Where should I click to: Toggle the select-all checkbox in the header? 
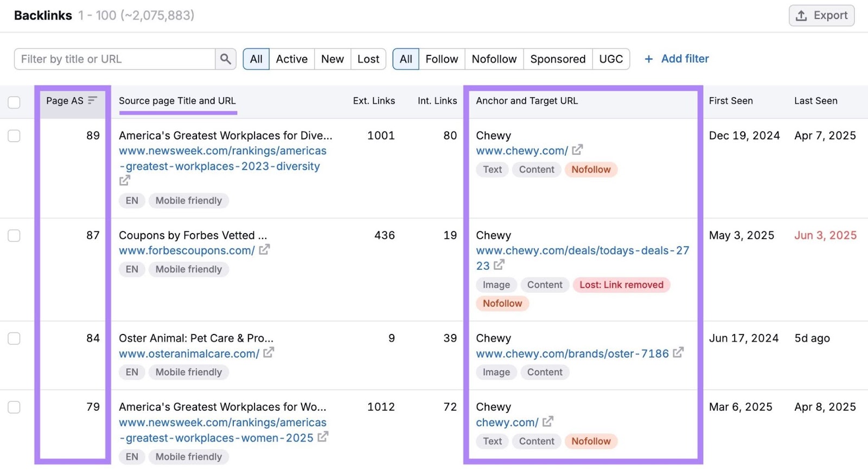pyautogui.click(x=14, y=102)
